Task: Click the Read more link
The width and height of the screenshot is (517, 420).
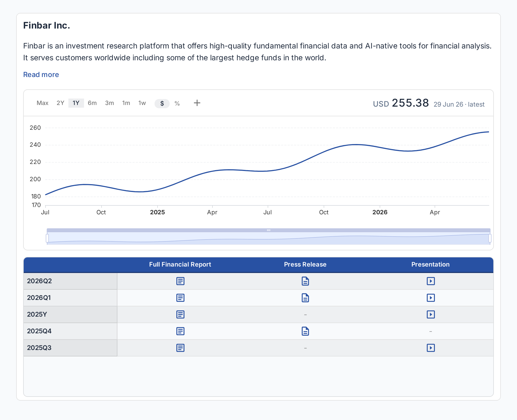Action: pos(41,75)
